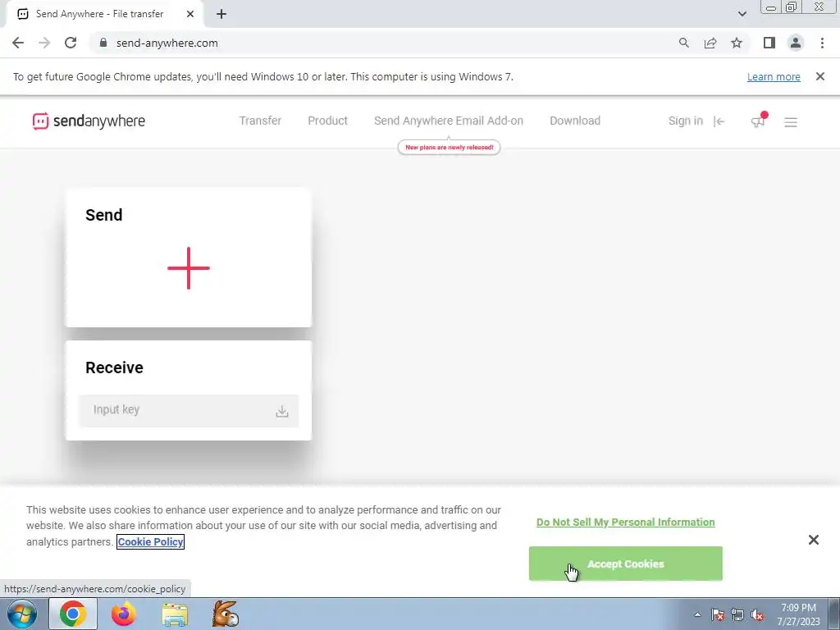Click the 'New plans are newly released!' badge

click(x=449, y=148)
